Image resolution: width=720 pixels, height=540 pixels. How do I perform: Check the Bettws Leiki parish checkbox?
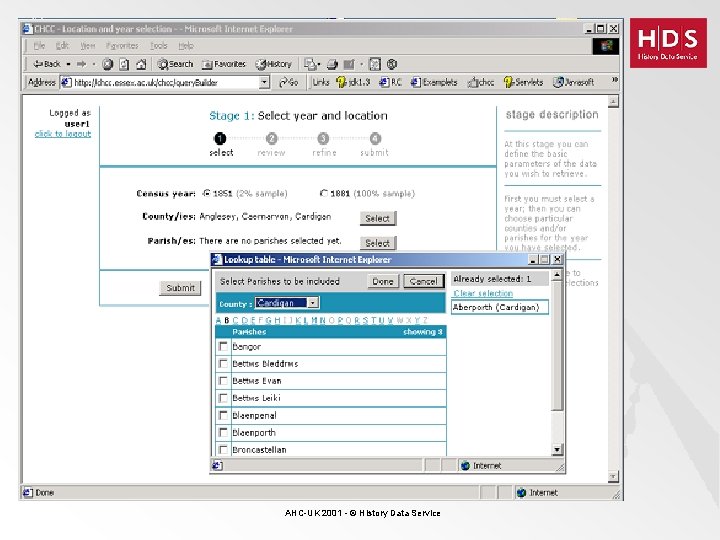pyautogui.click(x=223, y=398)
